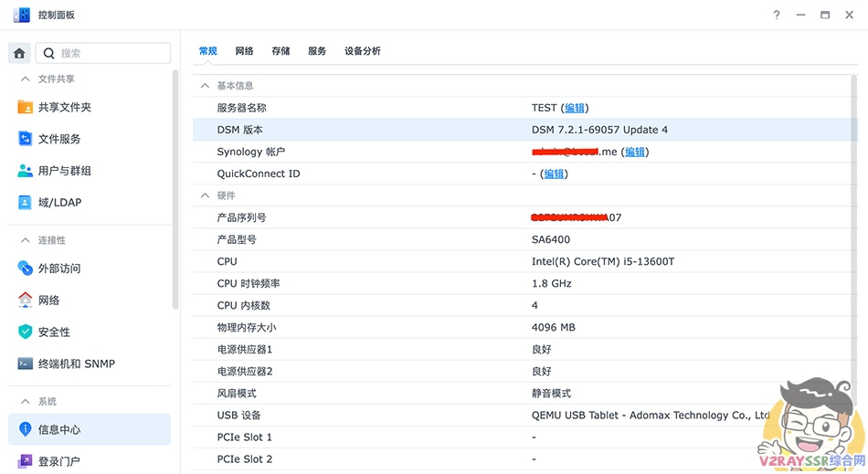
Task: Select the 产品序列号 row label
Action: [241, 217]
